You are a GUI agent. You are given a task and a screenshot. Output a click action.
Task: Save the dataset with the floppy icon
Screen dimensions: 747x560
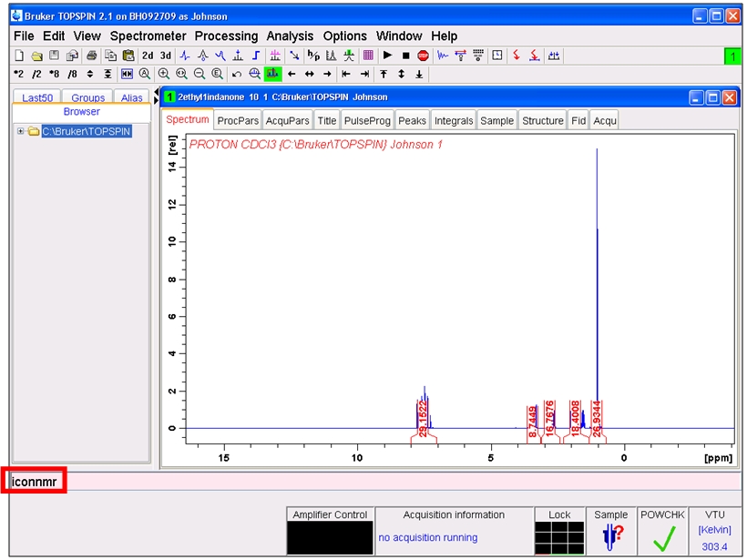coord(55,56)
